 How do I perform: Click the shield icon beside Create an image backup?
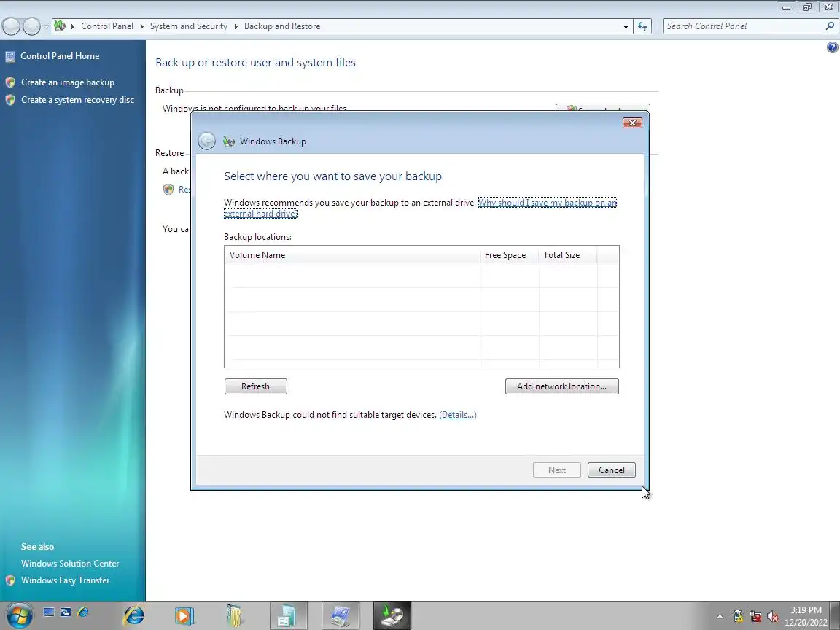[x=10, y=82]
